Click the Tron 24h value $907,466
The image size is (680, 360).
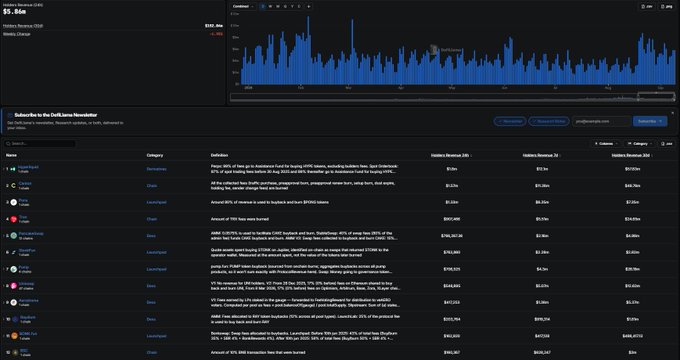click(452, 219)
